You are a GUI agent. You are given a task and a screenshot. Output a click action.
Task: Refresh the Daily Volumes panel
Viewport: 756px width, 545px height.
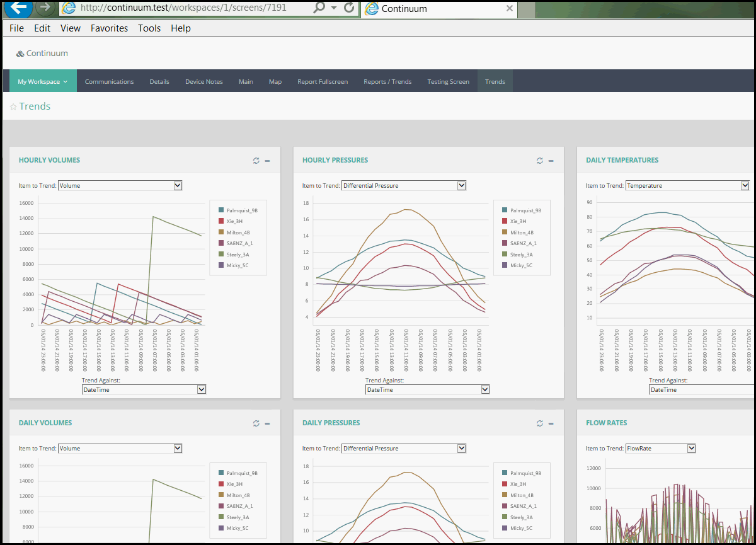pos(256,423)
